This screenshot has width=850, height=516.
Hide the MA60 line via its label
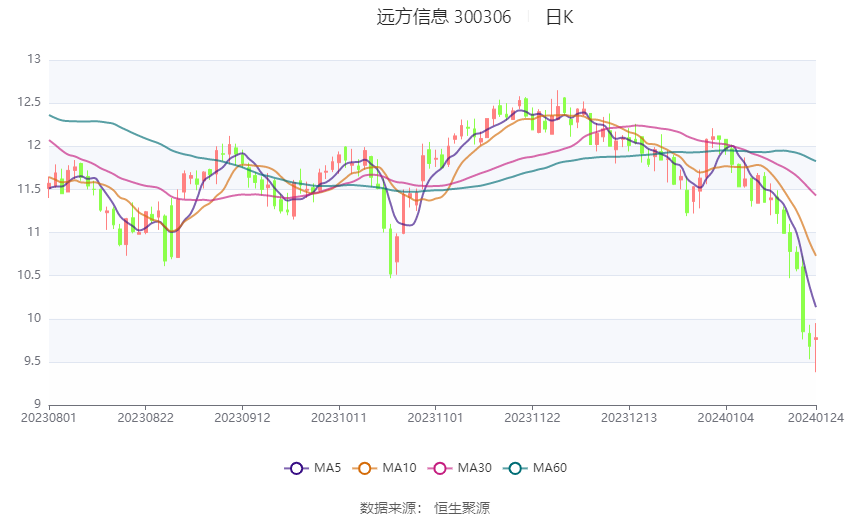tap(550, 468)
